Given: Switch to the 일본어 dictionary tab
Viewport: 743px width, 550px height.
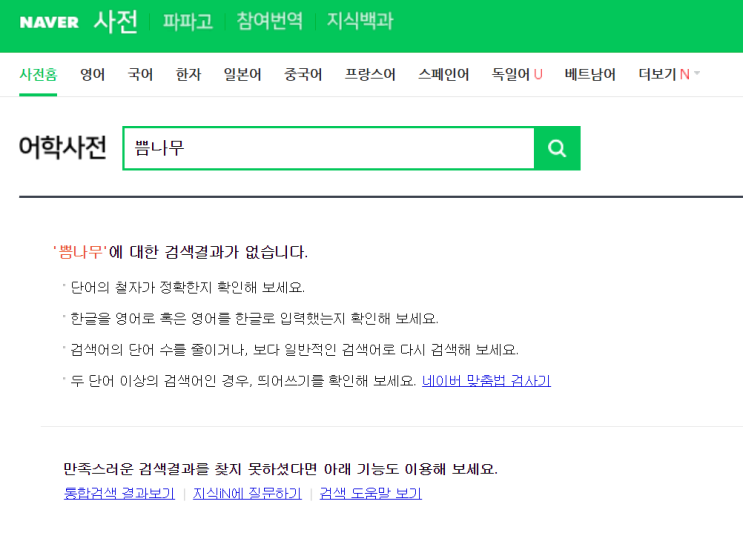Looking at the screenshot, I should point(242,74).
